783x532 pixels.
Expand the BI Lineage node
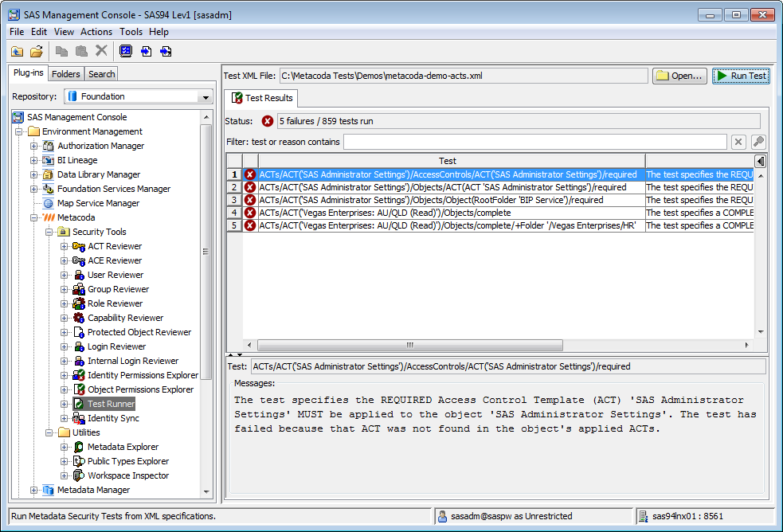tap(34, 161)
